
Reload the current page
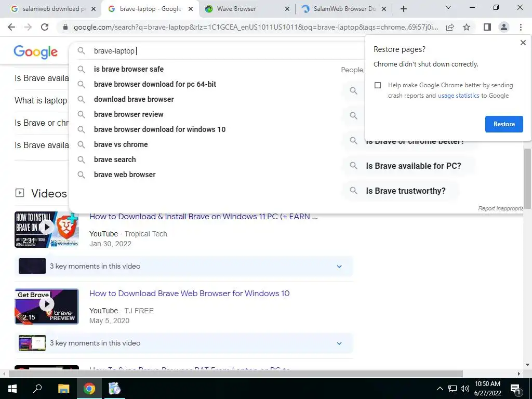pos(45,27)
